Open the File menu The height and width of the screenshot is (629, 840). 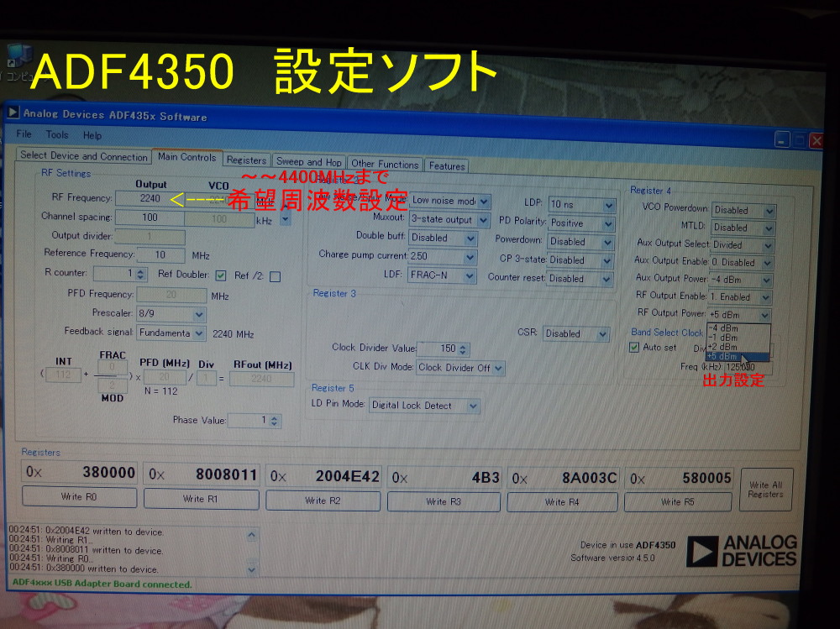coord(24,134)
